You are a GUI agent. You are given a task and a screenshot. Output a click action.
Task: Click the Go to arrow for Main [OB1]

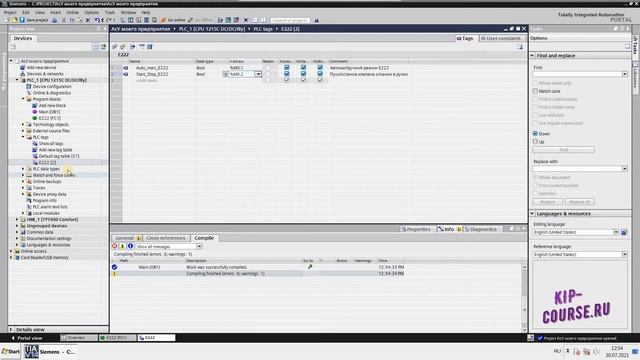coord(310,267)
